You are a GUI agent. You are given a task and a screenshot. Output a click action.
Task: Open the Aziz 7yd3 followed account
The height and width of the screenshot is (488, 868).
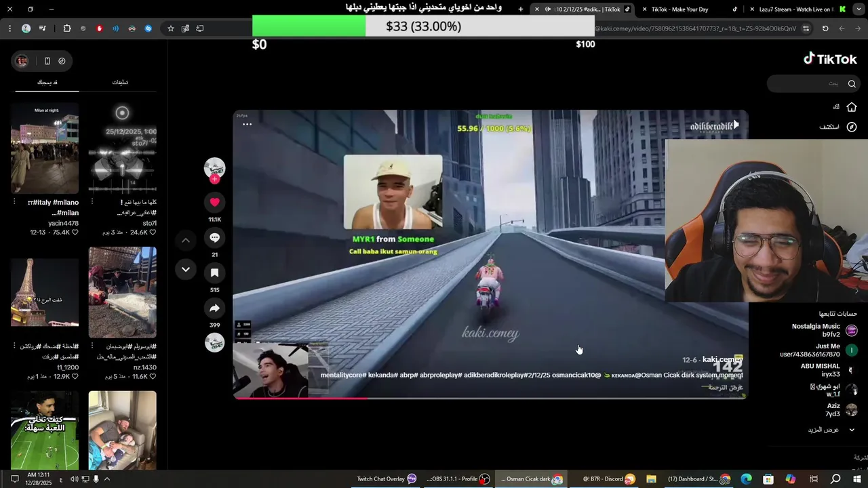841,409
